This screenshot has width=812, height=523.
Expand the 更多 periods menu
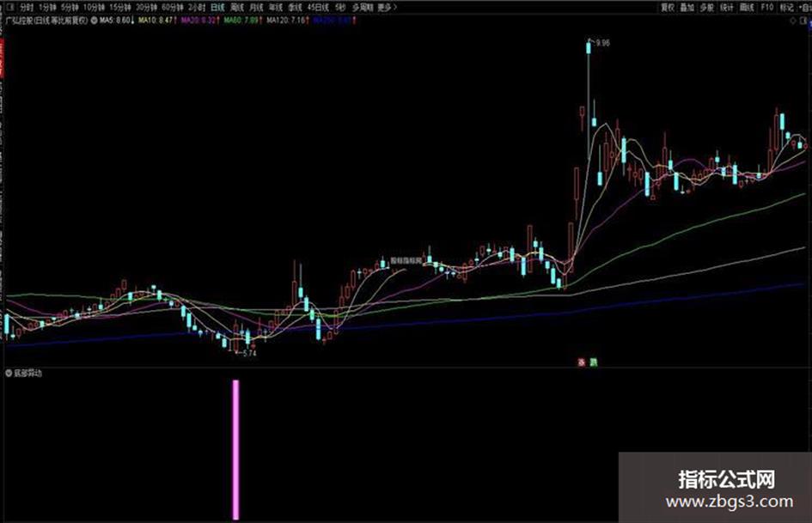tap(387, 7)
